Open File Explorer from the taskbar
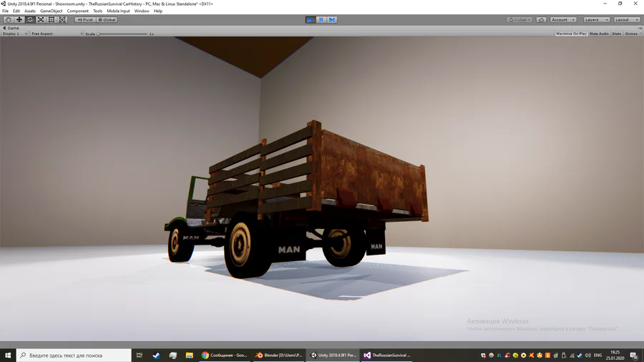The image size is (644, 362). (x=190, y=356)
